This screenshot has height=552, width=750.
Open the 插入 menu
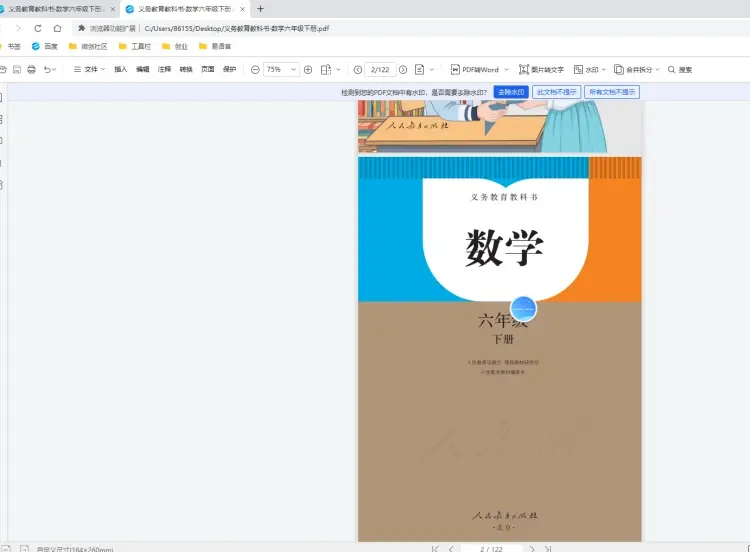click(121, 69)
